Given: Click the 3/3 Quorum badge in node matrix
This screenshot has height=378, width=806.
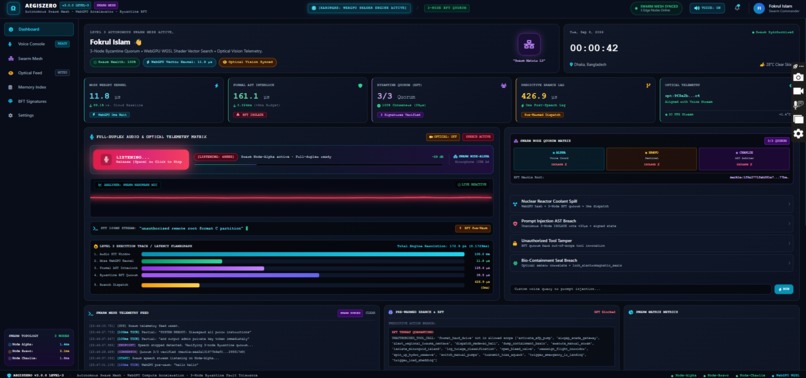Looking at the screenshot, I should point(777,140).
